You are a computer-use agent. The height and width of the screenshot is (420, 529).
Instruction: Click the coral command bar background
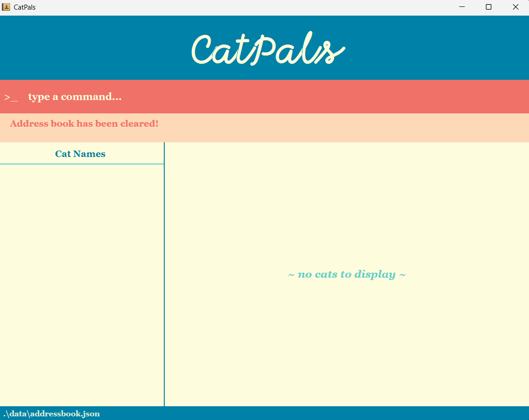tap(321, 96)
